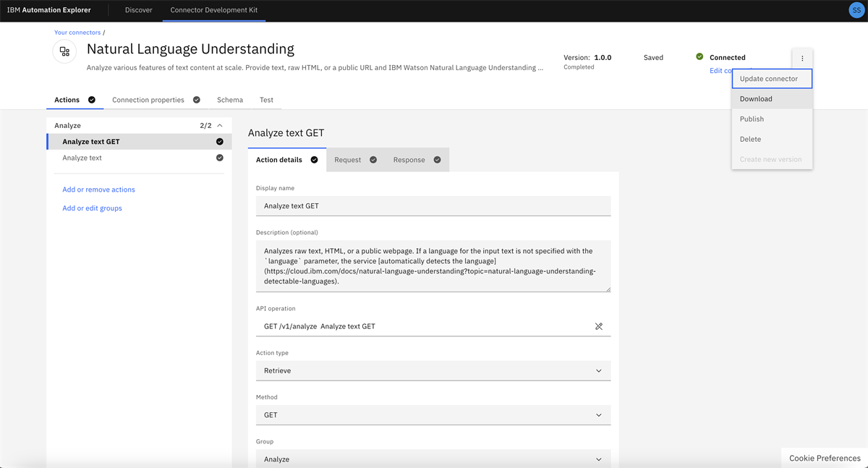The width and height of the screenshot is (868, 468).
Task: Open the Request sub-tab
Action: 355,160
